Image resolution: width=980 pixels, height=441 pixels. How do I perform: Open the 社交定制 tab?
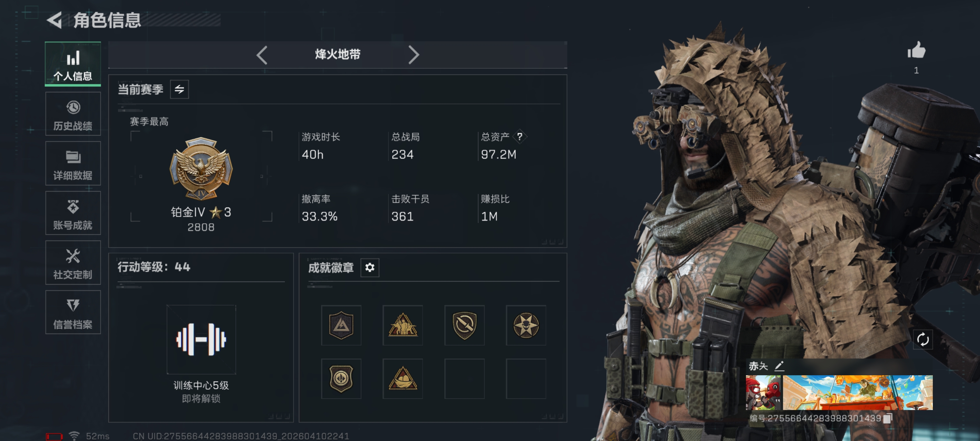[73, 262]
